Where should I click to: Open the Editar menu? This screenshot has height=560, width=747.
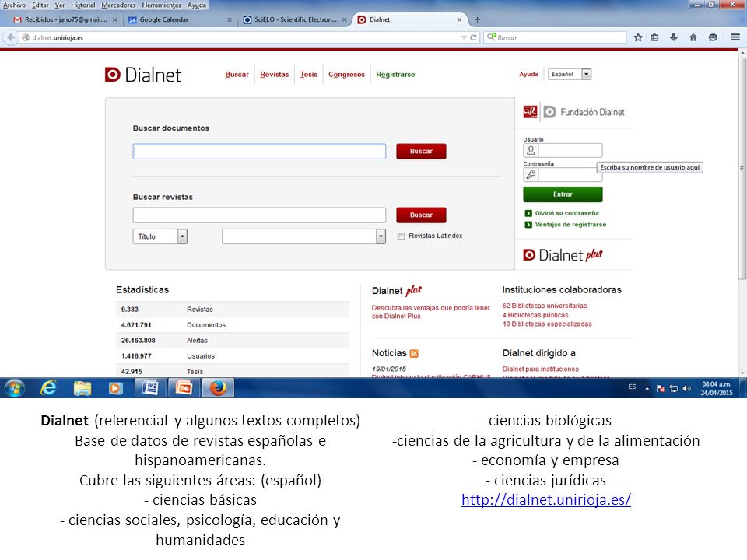pyautogui.click(x=40, y=5)
